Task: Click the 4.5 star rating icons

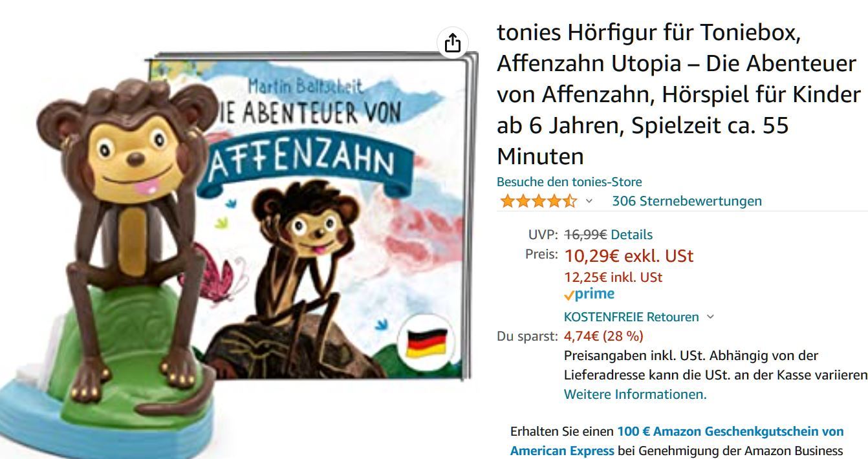Action: pyautogui.click(x=537, y=201)
